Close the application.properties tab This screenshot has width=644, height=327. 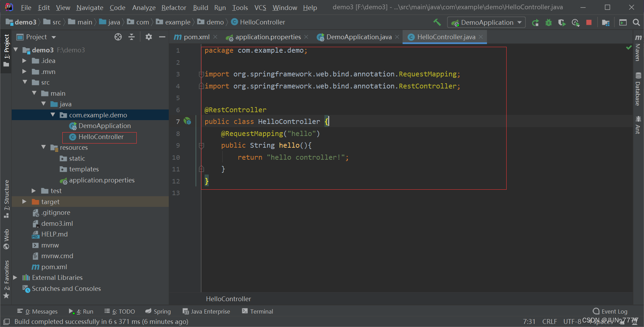coord(306,37)
